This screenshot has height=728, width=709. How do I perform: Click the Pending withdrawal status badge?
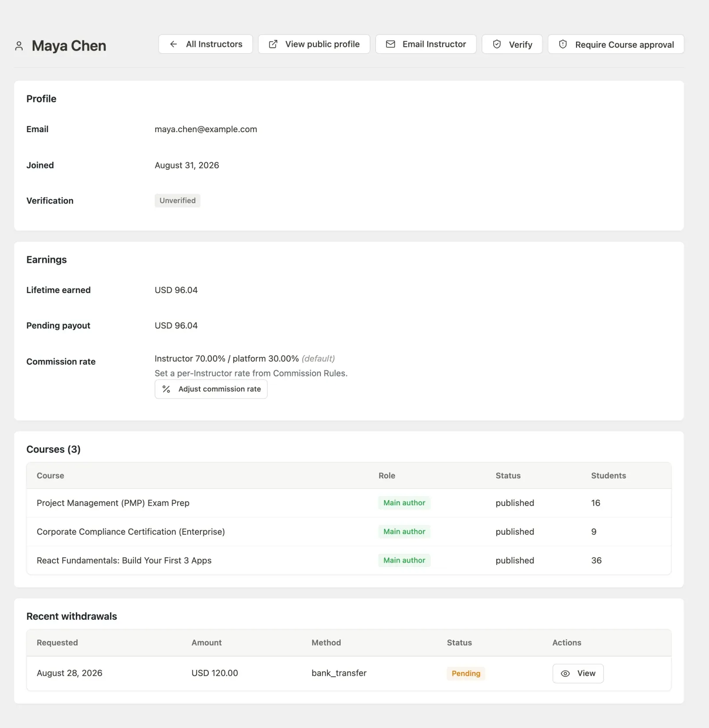pos(466,673)
